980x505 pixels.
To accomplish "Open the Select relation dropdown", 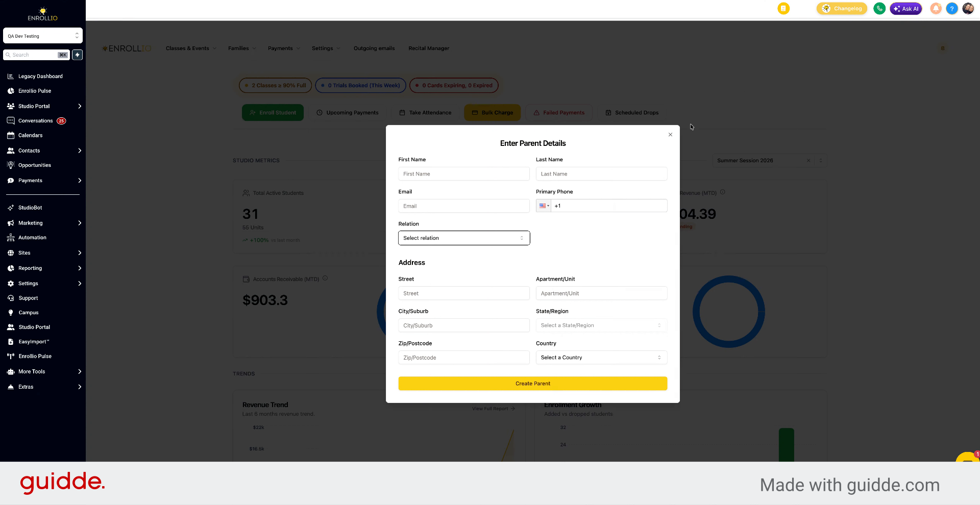I will (x=464, y=238).
